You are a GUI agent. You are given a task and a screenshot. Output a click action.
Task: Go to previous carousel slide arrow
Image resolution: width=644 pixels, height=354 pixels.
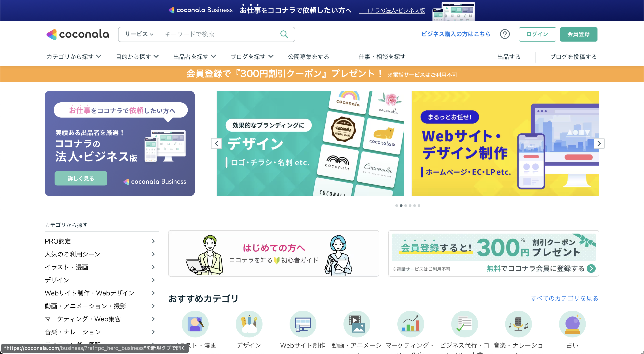pyautogui.click(x=216, y=143)
